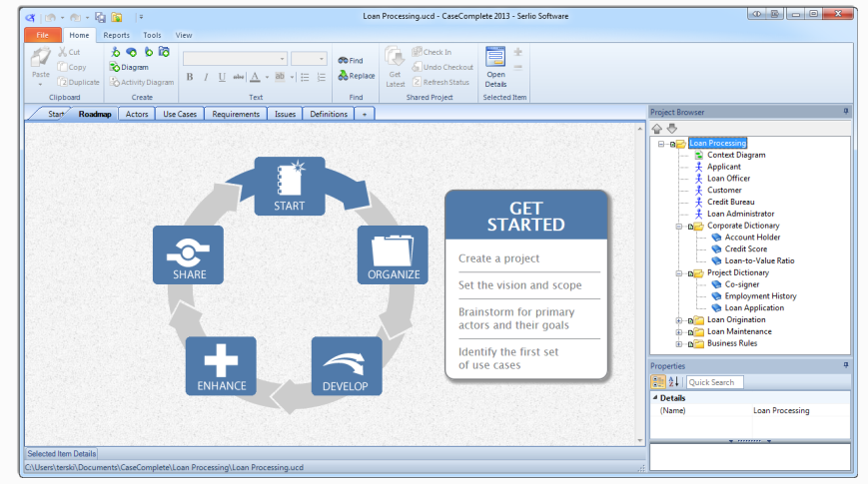Click the SHARE step icon in the roadmap
Image resolution: width=868 pixels, height=484 pixels.
click(x=188, y=254)
